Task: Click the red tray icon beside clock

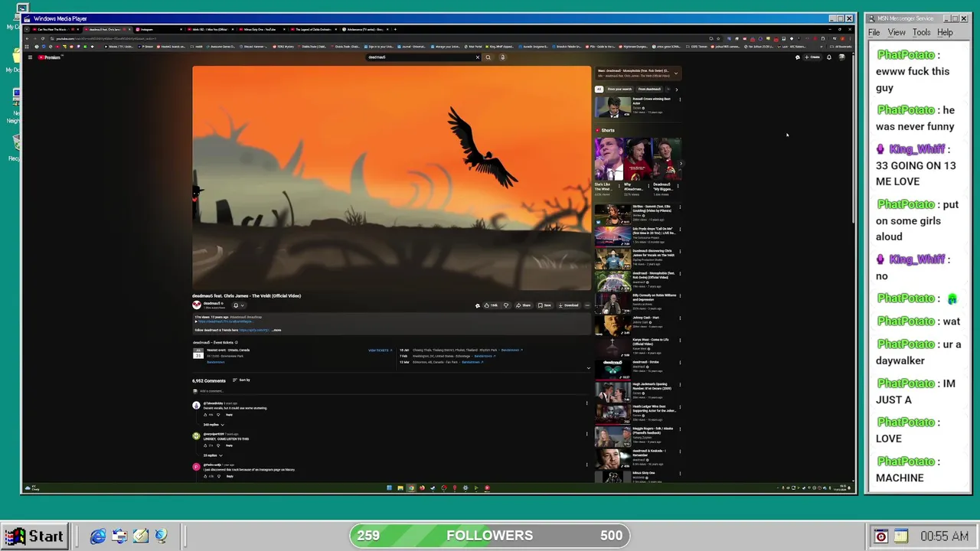Action: pyautogui.click(x=880, y=536)
